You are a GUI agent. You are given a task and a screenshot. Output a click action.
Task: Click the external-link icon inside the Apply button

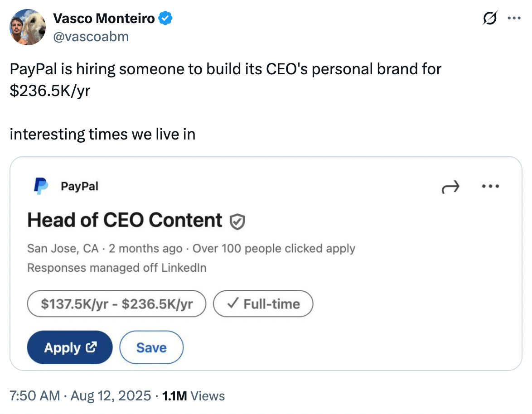click(91, 347)
